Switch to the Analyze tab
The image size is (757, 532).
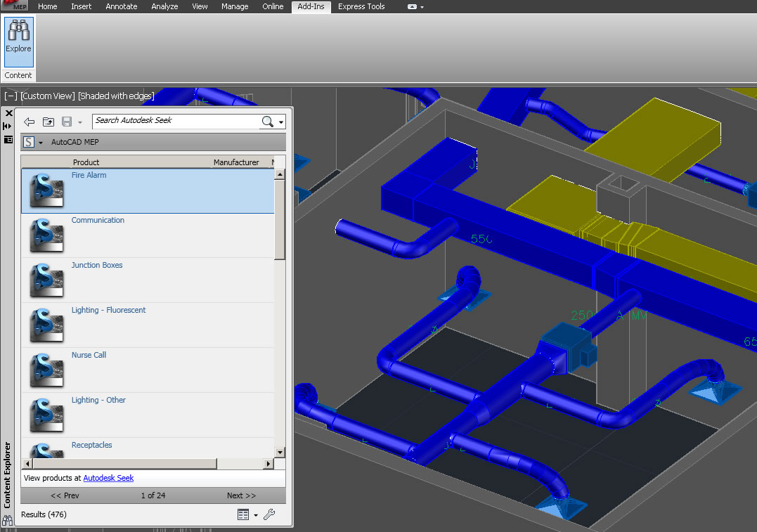point(164,6)
